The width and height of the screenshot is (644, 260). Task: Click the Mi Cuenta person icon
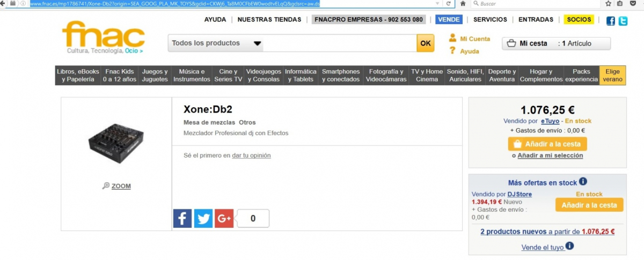click(x=452, y=38)
